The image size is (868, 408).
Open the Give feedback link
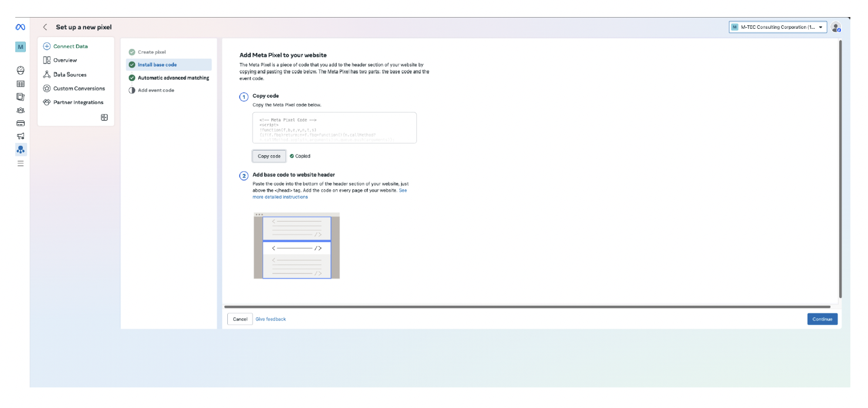(x=271, y=319)
